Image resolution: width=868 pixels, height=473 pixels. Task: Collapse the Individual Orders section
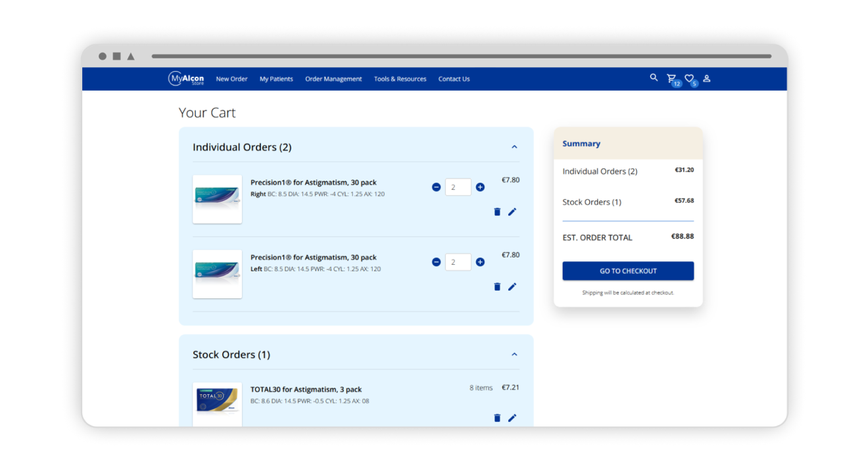[514, 147]
